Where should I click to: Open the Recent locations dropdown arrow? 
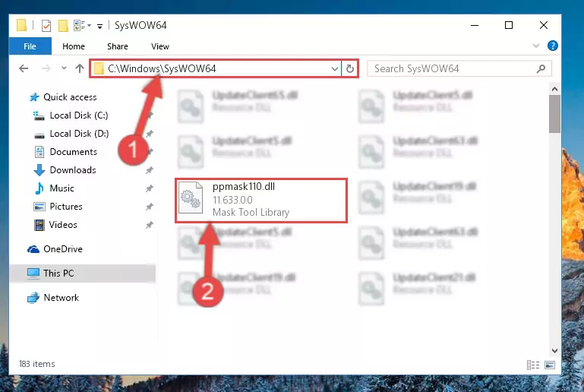64,68
